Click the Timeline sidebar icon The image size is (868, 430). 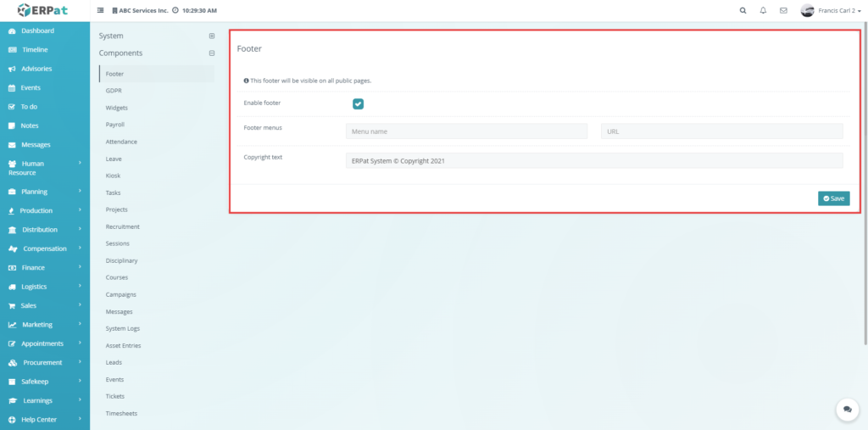click(x=12, y=50)
